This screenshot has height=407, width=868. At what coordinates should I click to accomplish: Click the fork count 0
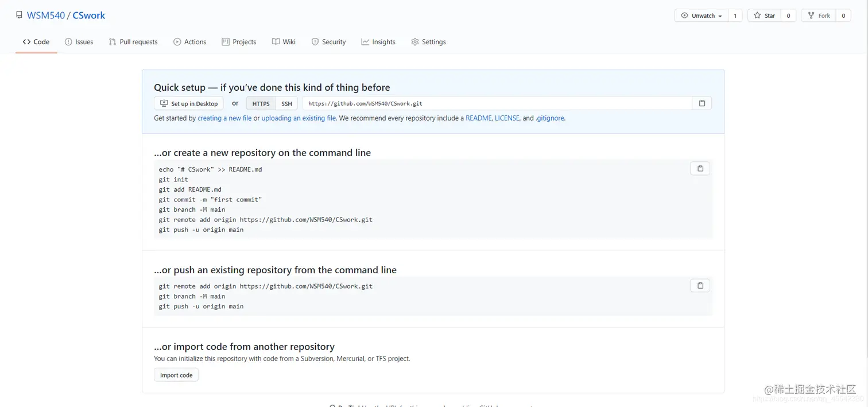tap(843, 15)
